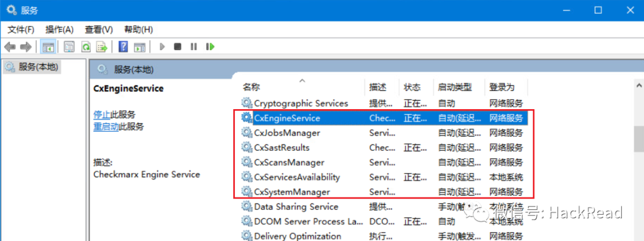Image resolution: width=644 pixels, height=241 pixels.
Task: Toggle the Show/Hide Console Tree toolbar button
Action: [48, 47]
